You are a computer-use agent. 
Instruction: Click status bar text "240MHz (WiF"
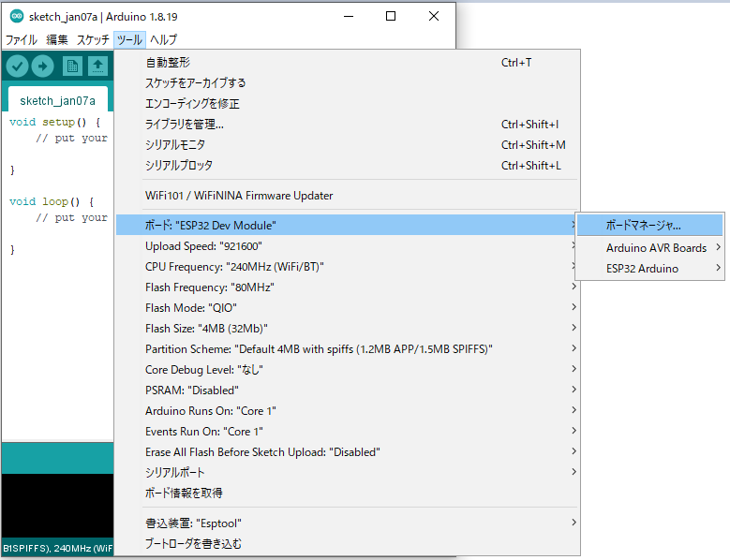(82, 548)
